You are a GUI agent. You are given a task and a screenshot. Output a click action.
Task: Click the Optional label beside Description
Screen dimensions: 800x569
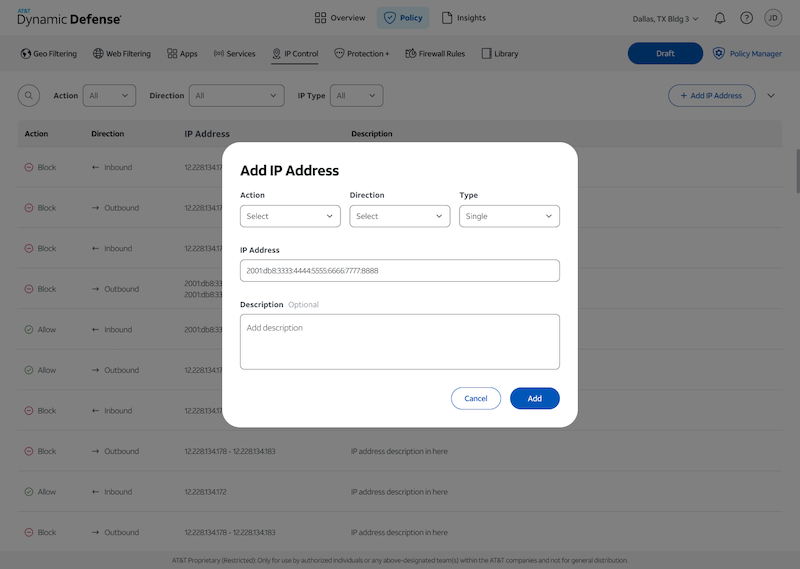tap(303, 305)
